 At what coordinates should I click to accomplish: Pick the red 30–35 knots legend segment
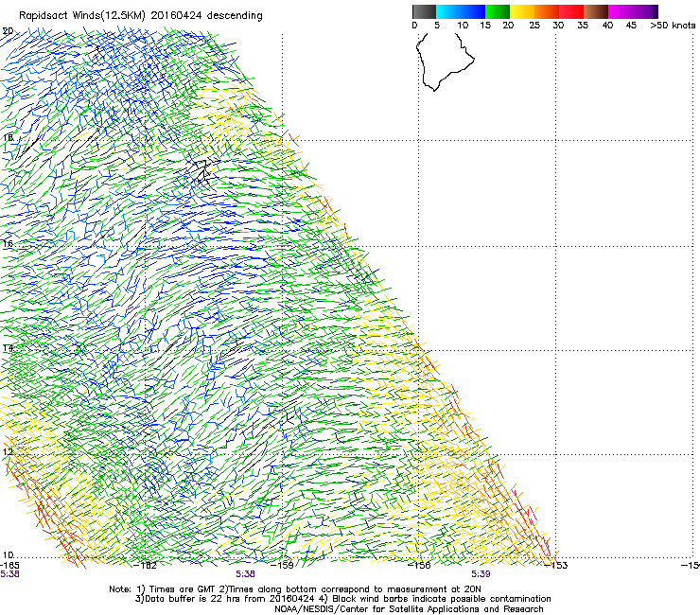pos(571,11)
